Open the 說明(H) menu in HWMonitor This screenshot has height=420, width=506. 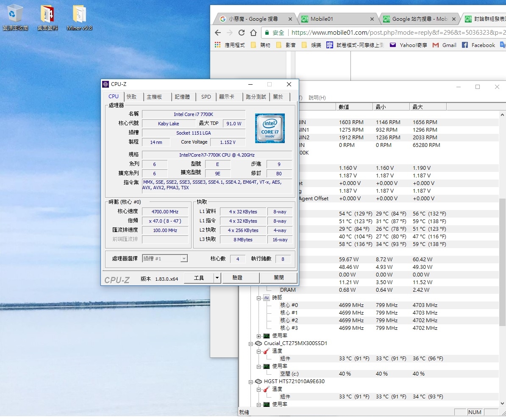coord(317,98)
